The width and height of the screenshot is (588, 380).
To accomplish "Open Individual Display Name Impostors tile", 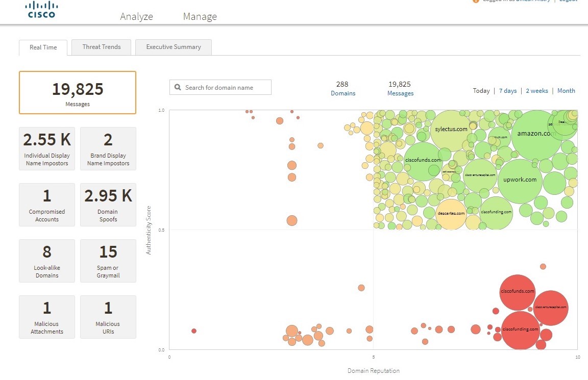I will (47, 148).
